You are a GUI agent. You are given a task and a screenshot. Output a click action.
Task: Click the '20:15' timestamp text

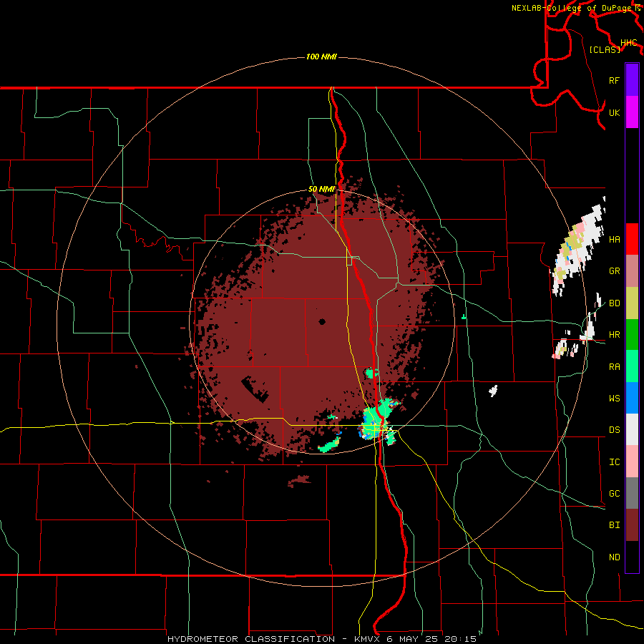point(462,639)
